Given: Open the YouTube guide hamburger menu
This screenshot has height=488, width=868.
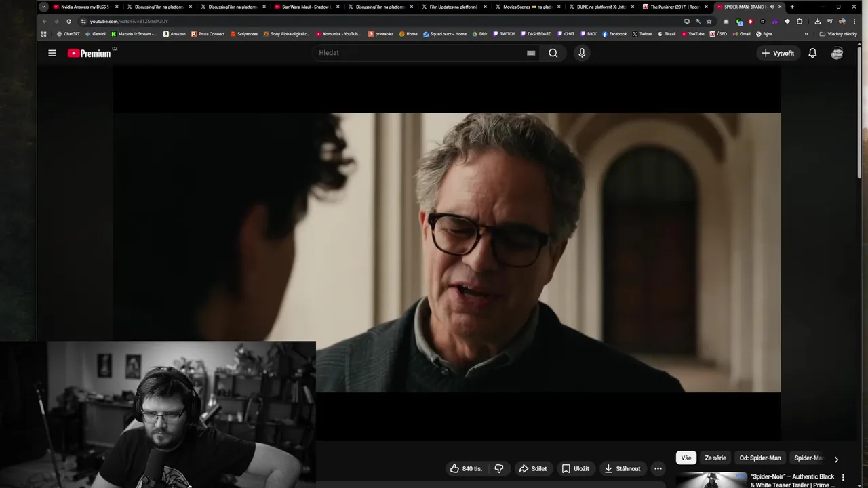Looking at the screenshot, I should coord(52,53).
